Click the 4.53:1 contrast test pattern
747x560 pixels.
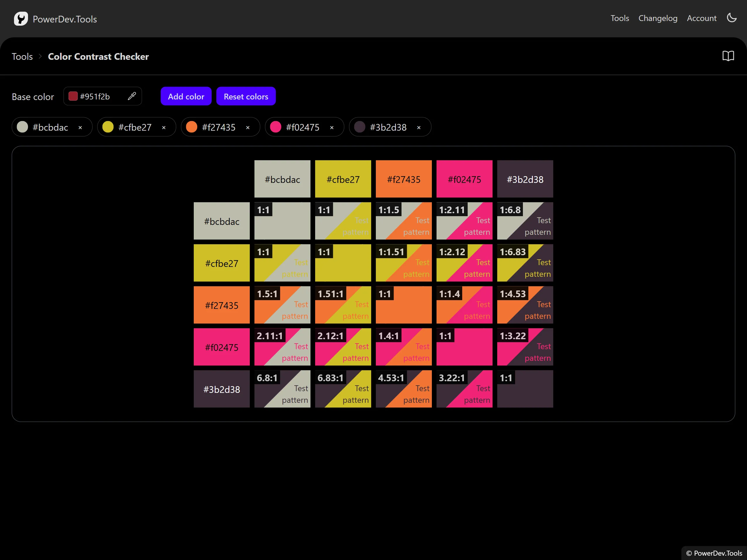coord(404,389)
